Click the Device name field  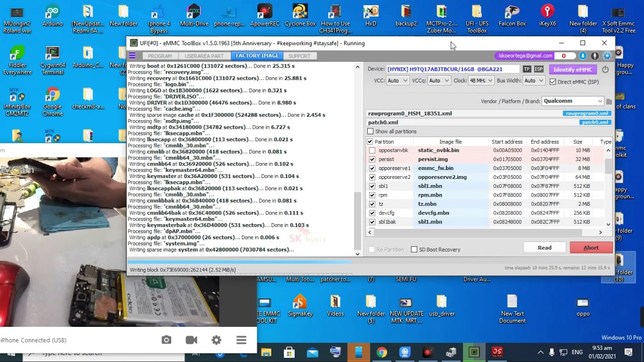[x=452, y=69]
